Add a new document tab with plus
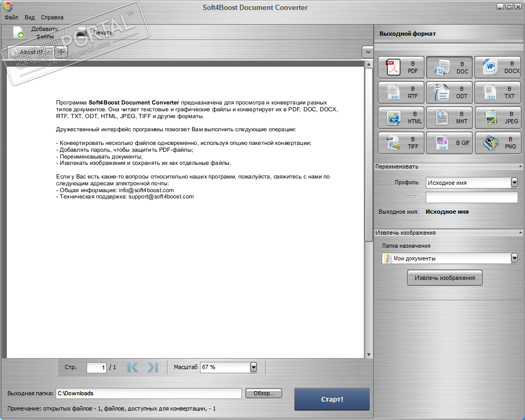 pos(60,52)
